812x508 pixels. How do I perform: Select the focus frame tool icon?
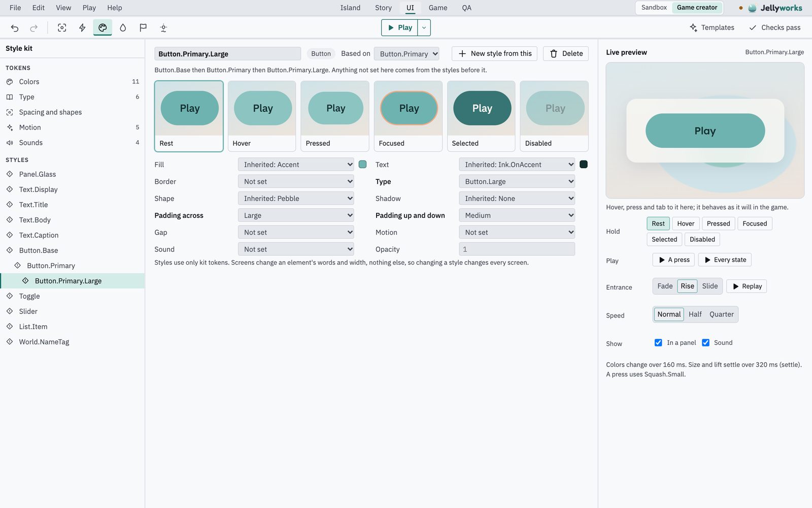(x=62, y=28)
